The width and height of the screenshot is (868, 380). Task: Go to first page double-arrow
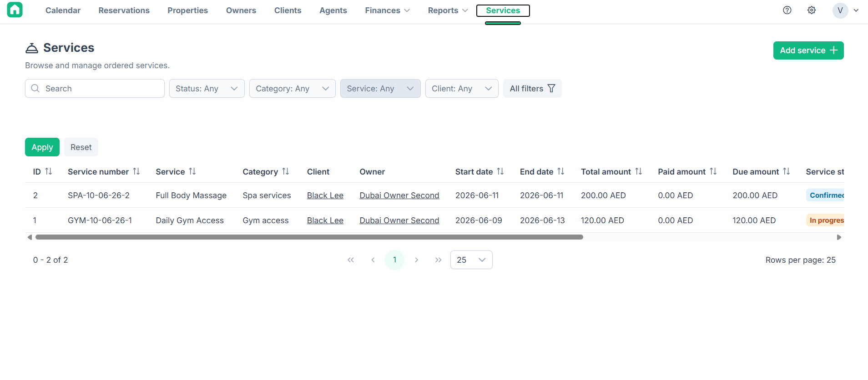[x=351, y=260]
